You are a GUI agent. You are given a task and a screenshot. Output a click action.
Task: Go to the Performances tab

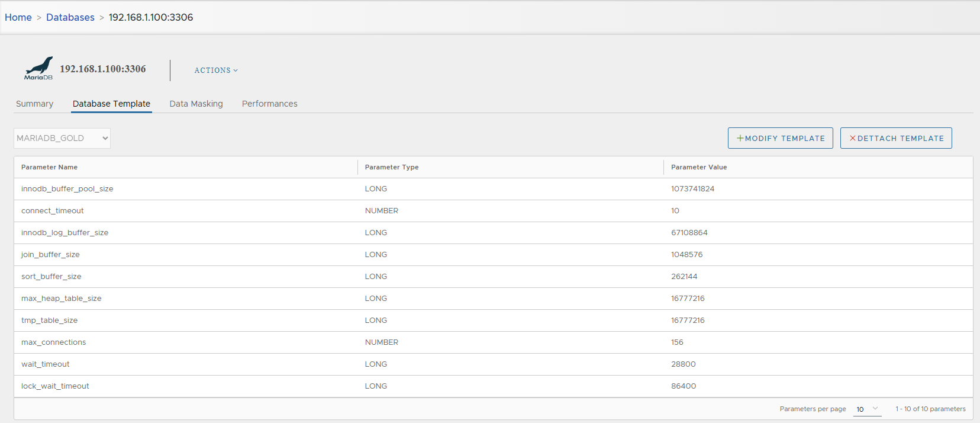pyautogui.click(x=269, y=104)
